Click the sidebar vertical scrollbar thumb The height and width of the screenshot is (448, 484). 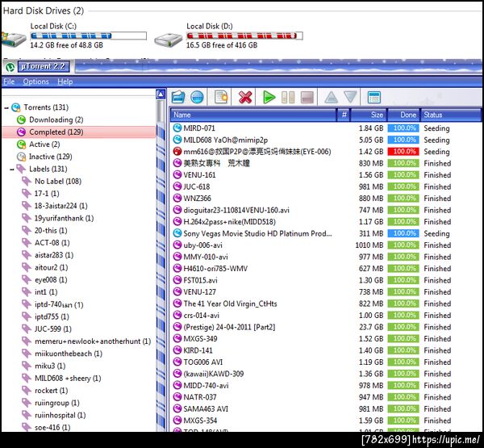pos(161,111)
